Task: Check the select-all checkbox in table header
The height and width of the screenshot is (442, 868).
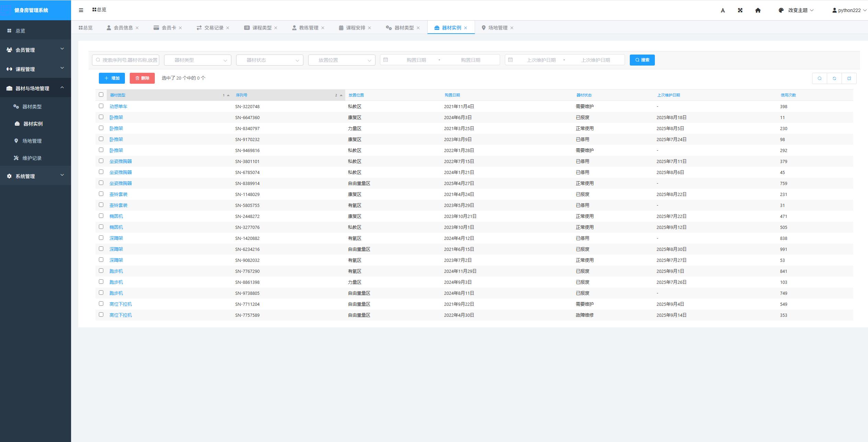Action: (x=101, y=95)
